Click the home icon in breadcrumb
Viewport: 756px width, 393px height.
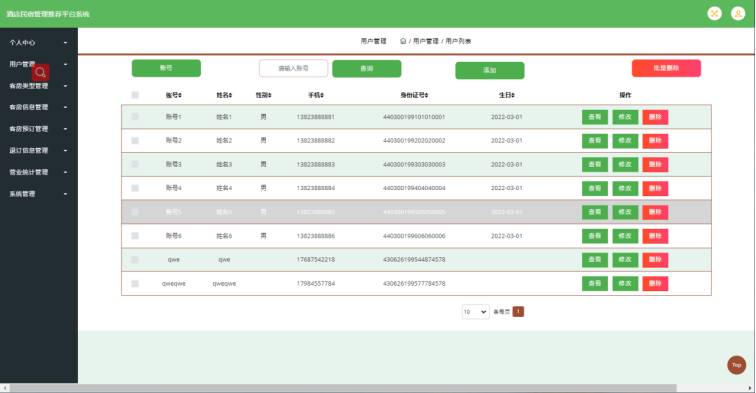coord(403,41)
